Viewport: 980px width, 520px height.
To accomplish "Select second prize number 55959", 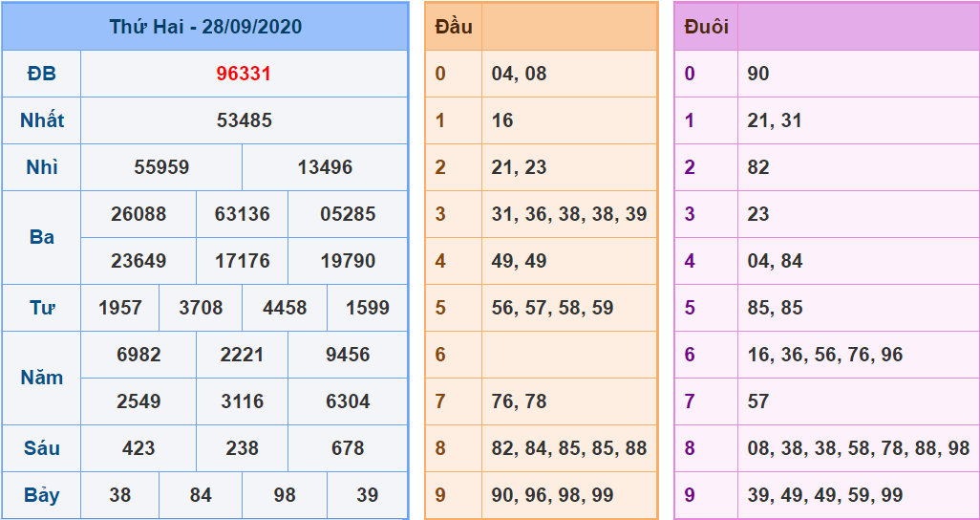I will 161,167.
